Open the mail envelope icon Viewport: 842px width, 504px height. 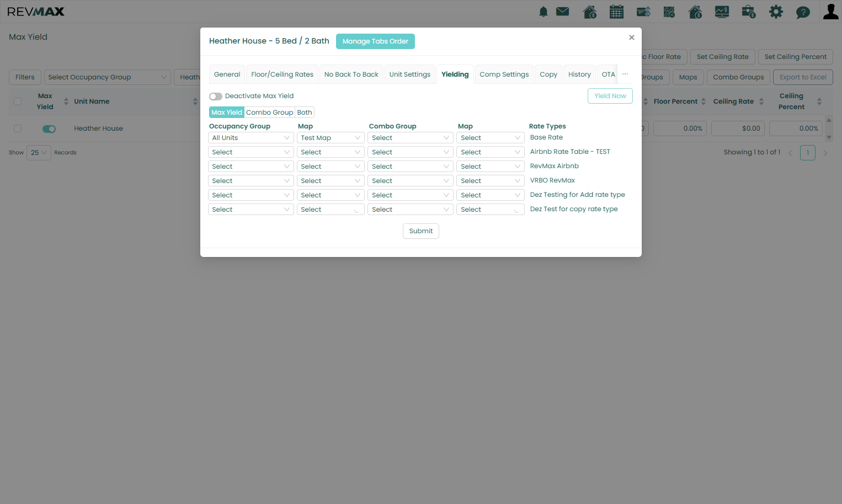[563, 12]
